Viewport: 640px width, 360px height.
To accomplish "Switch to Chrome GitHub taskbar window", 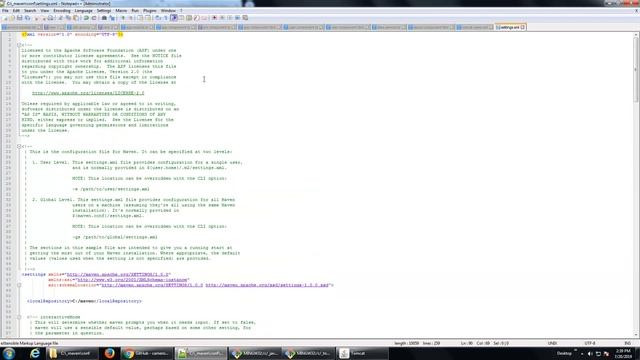I will pos(147,353).
